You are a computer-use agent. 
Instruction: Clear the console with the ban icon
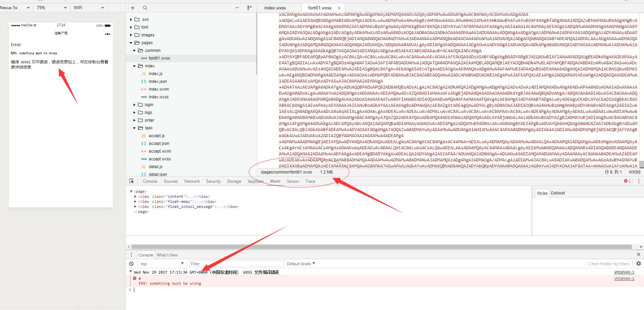tap(132, 264)
